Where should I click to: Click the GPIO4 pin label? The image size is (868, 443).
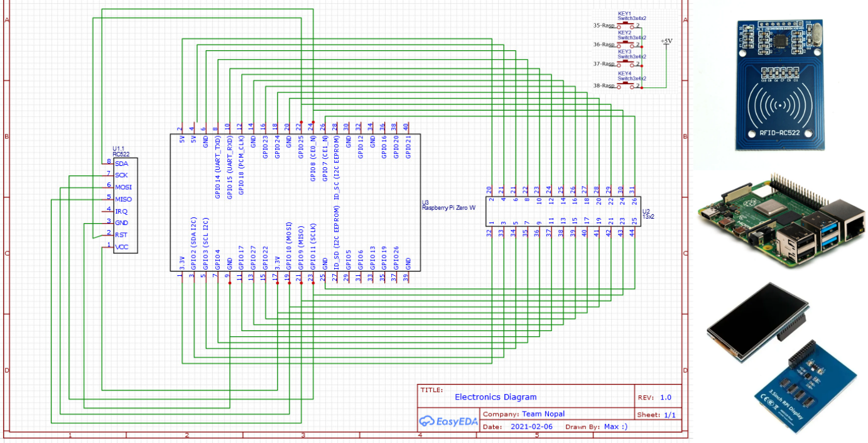[x=217, y=260]
